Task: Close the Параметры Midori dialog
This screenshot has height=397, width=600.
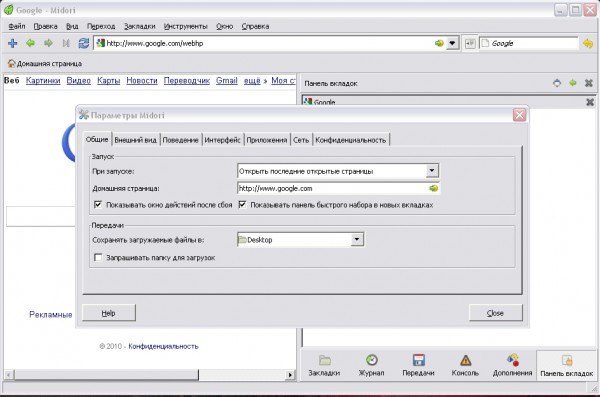Action: click(519, 115)
